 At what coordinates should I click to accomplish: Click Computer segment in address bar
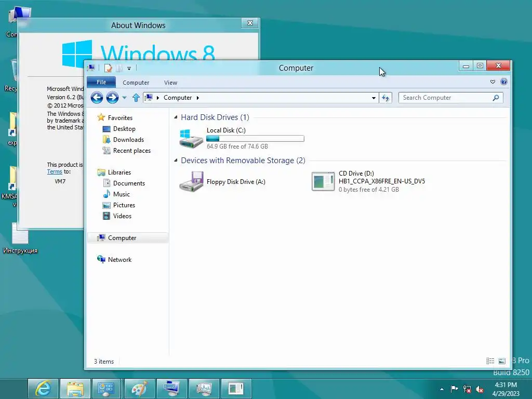pos(178,98)
